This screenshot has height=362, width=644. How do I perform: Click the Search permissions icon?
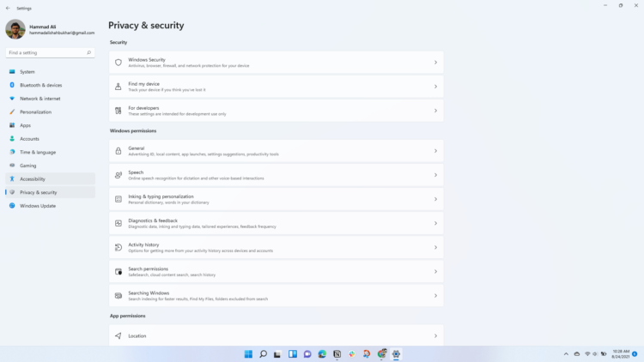118,272
